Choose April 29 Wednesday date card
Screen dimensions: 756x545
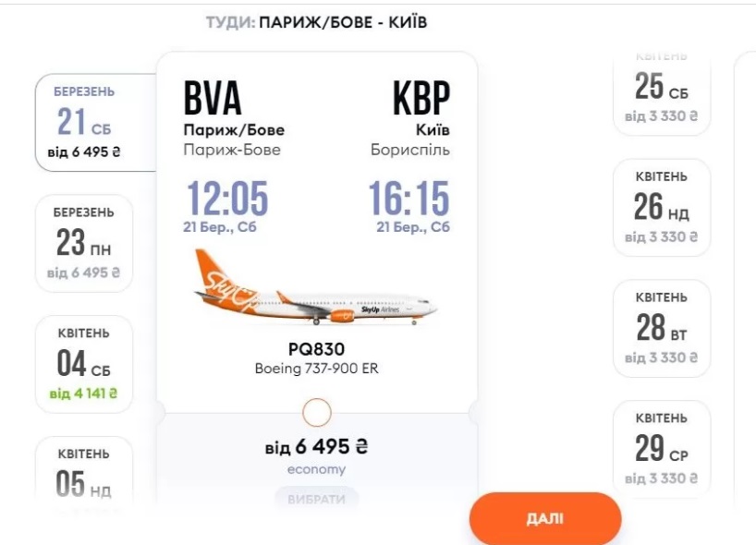662,449
